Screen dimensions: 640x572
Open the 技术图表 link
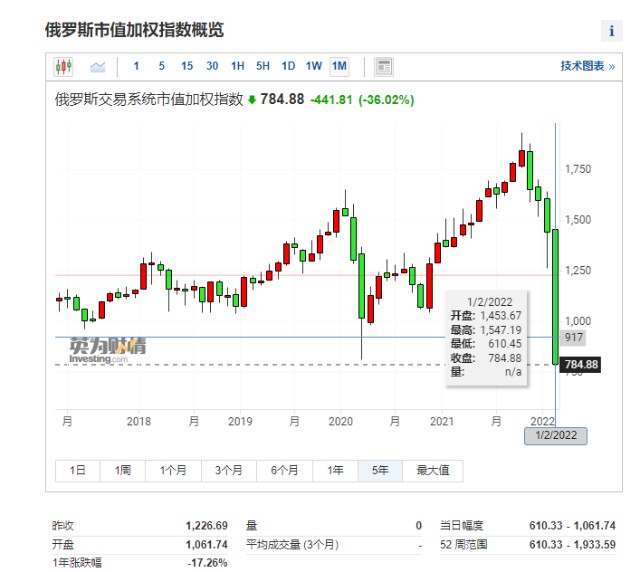tap(587, 67)
